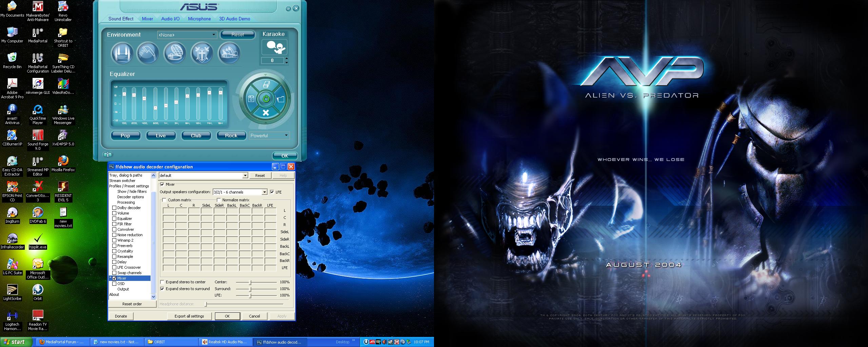868x347 pixels.
Task: Click the shield and swords environment icon
Action: (x=202, y=53)
